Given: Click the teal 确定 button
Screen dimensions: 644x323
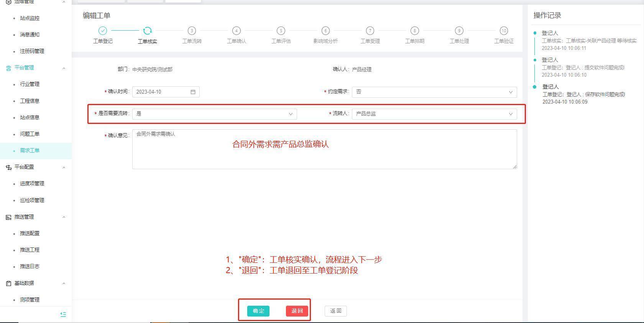Looking at the screenshot, I should [258, 311].
